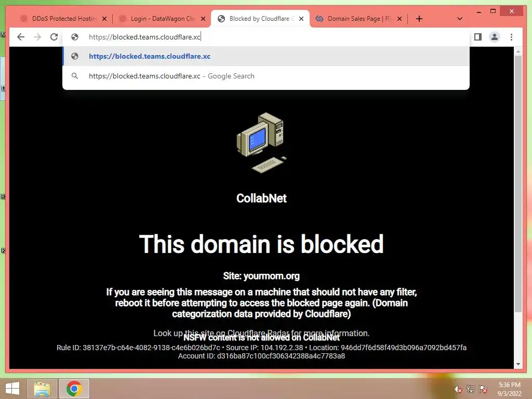The width and height of the screenshot is (532, 399).
Task: Close the Blocked by Cloudflare tab
Action: 301,19
